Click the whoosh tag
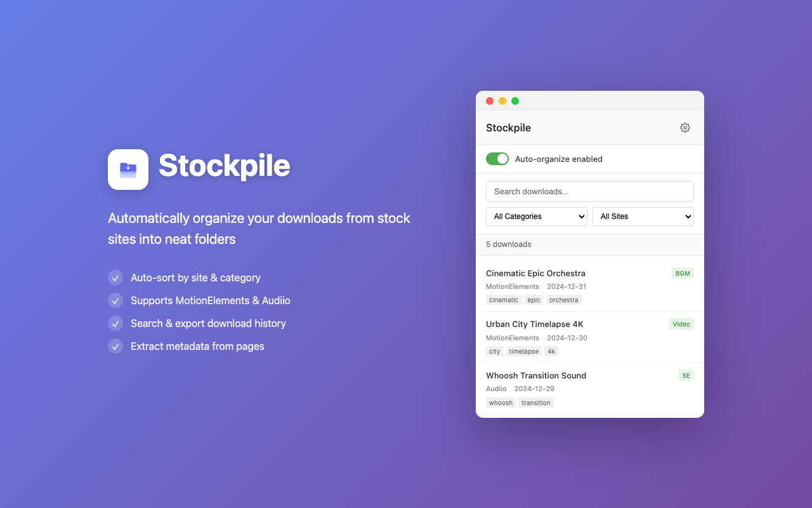 tap(501, 403)
